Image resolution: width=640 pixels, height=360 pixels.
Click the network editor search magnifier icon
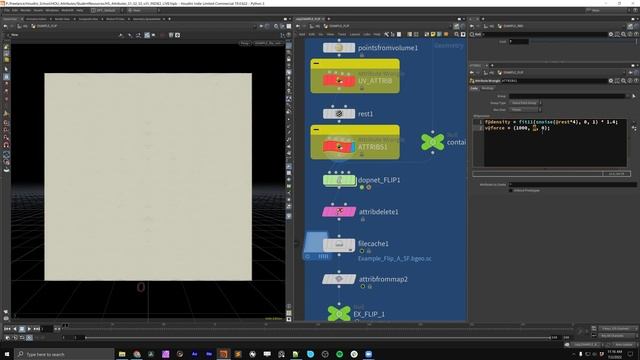pyautogui.click(x=456, y=34)
